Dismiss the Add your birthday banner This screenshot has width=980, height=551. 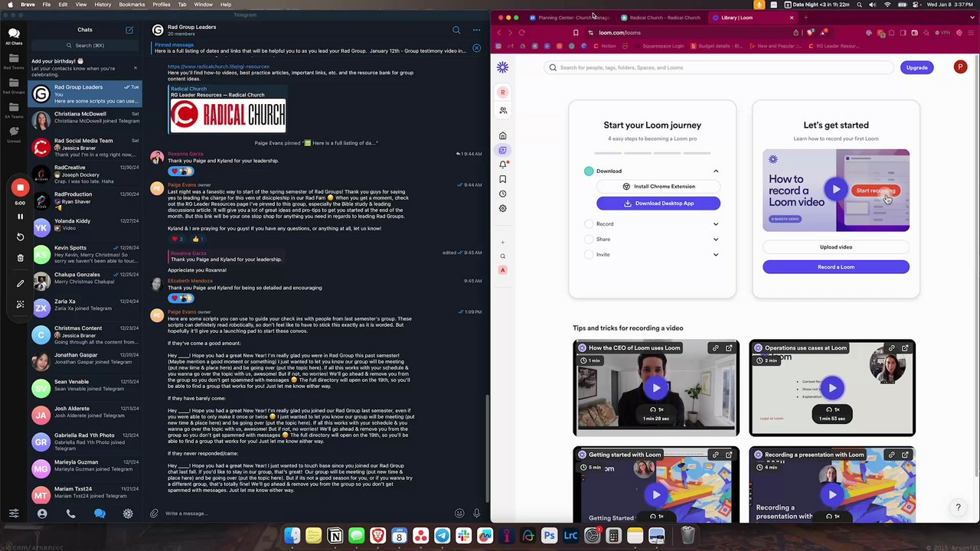coord(135,68)
